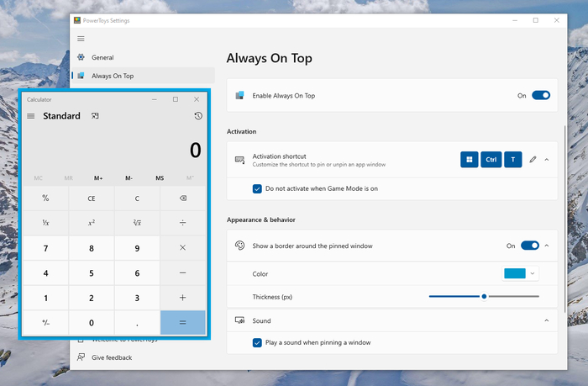Uncheck Do not activate when Game Mode

(258, 188)
